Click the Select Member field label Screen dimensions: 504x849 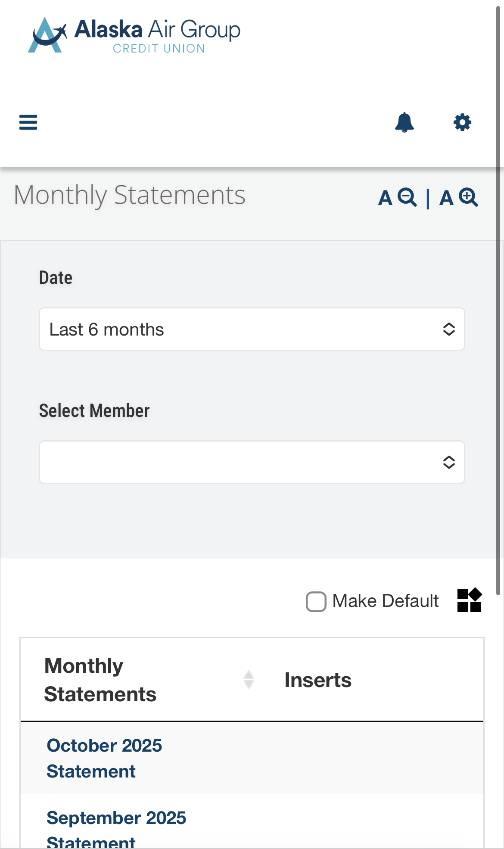tap(94, 411)
